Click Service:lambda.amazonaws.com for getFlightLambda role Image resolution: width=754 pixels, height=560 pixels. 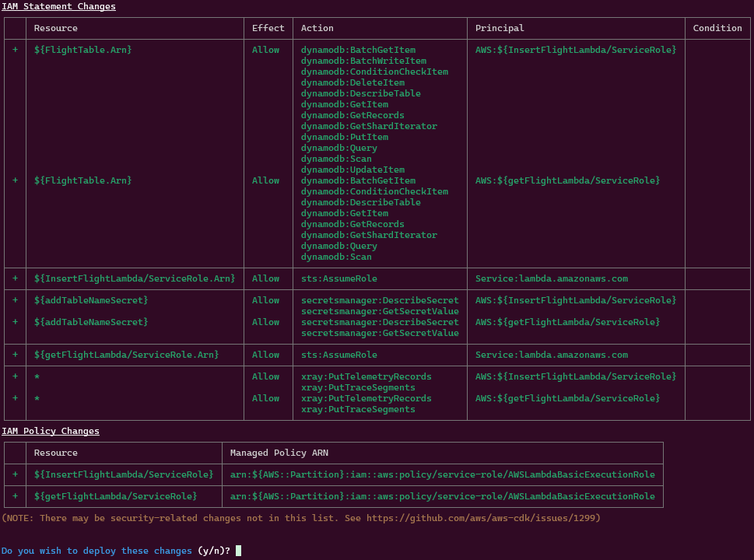coord(552,355)
